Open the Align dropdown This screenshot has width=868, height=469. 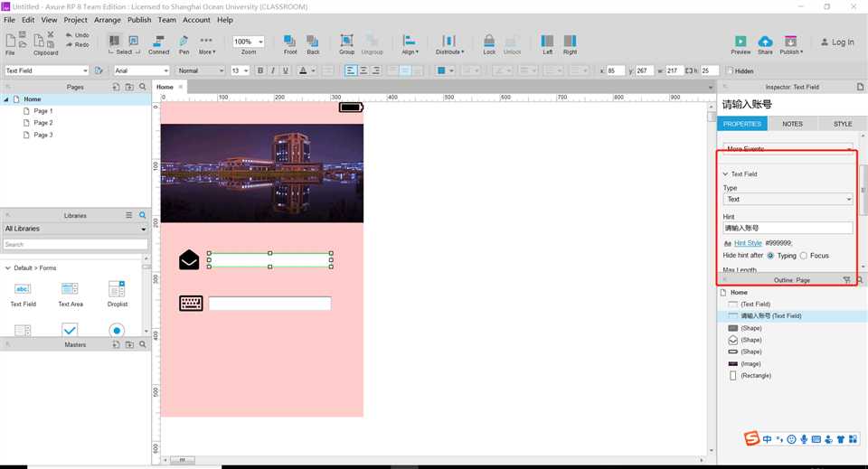(410, 43)
